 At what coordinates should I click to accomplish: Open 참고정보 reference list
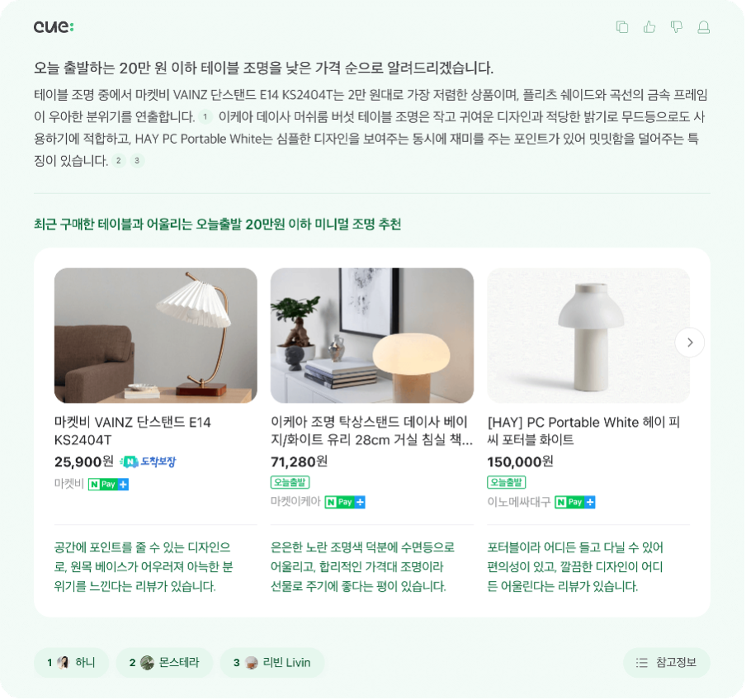coord(666,662)
